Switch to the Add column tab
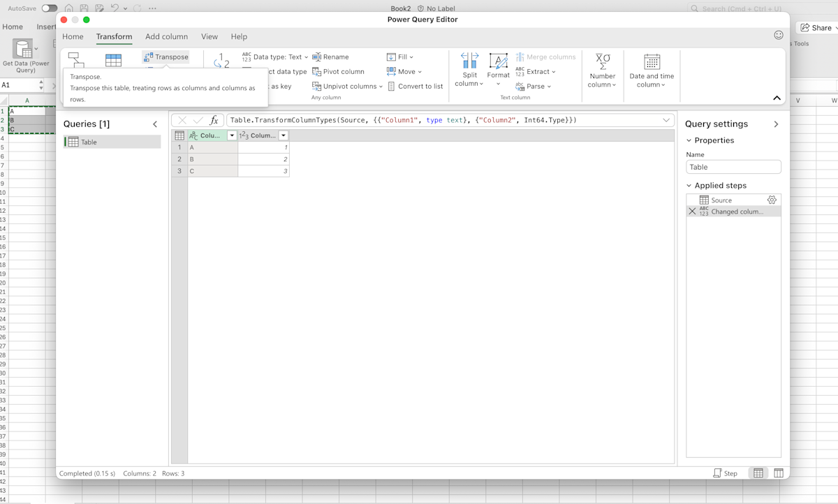 166,36
